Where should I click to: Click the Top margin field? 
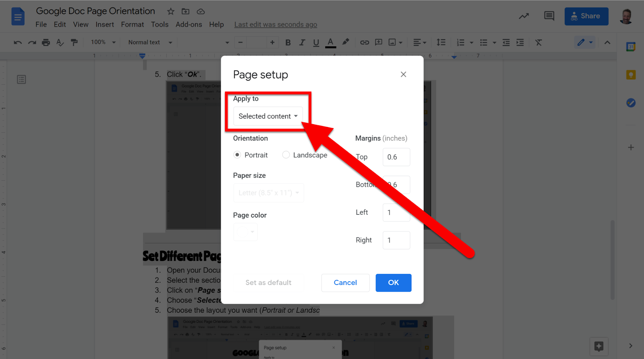396,157
